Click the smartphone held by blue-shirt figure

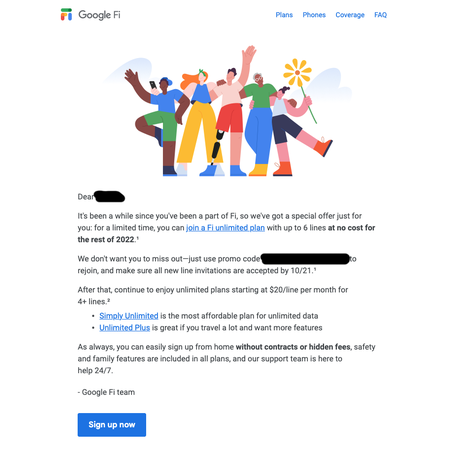(153, 85)
